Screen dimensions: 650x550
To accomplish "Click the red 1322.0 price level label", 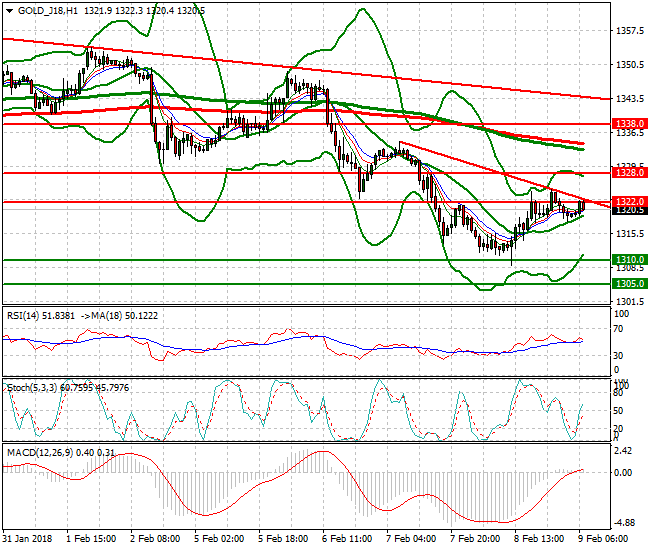I will click(x=630, y=201).
